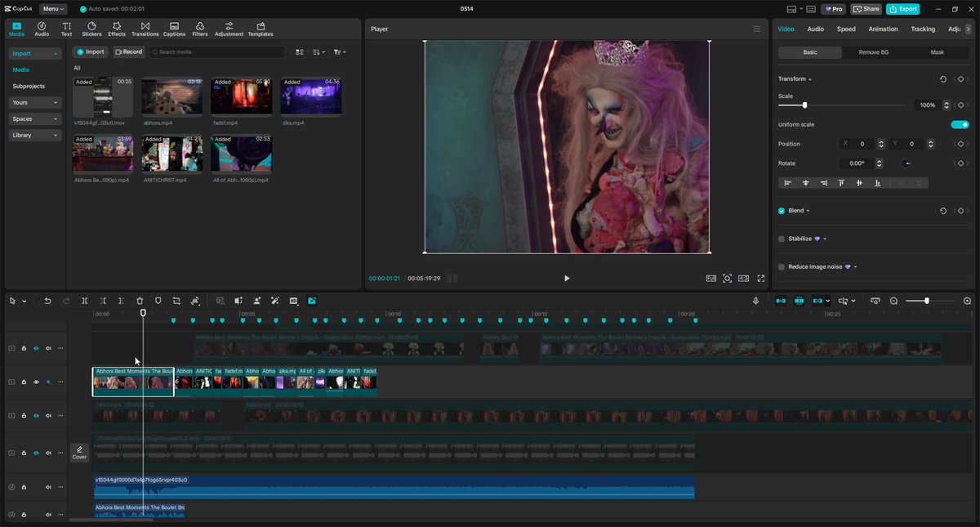Open the Captions tab
980x527 pixels.
[174, 29]
